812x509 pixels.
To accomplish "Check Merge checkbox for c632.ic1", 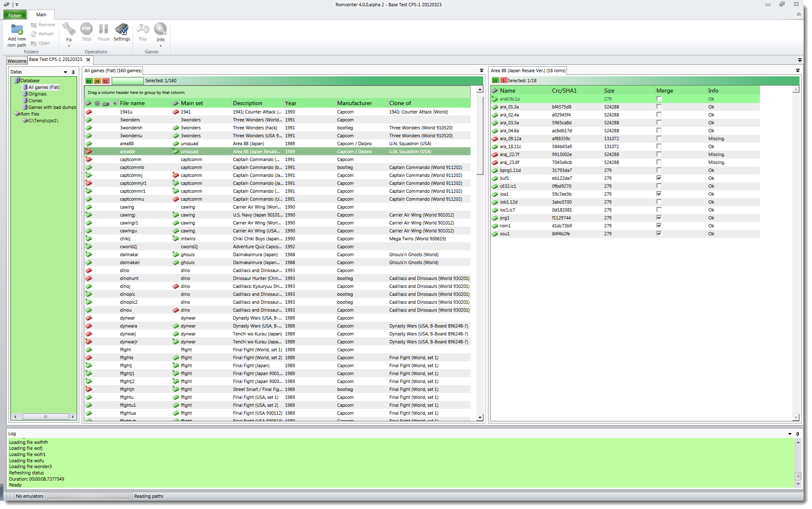I will tap(659, 186).
